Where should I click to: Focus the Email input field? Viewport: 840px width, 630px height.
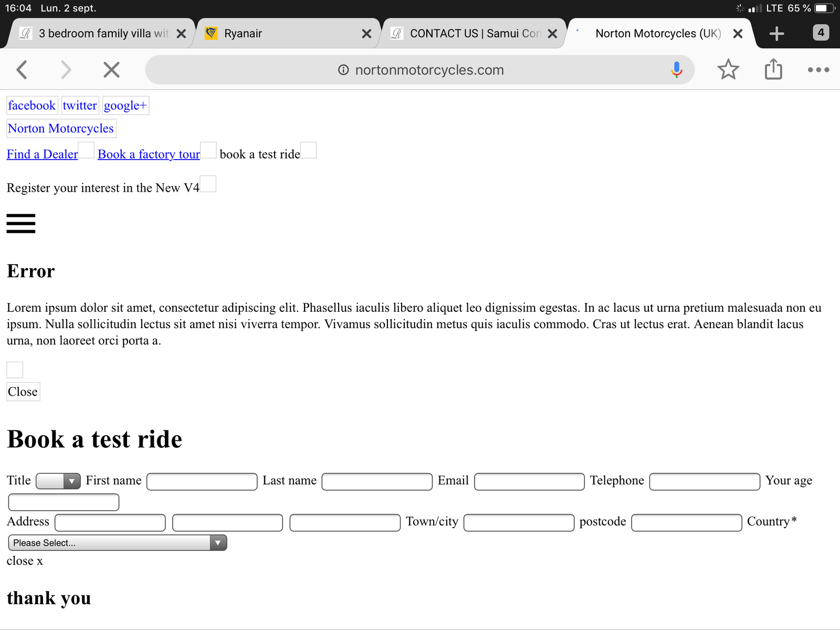[x=529, y=482]
